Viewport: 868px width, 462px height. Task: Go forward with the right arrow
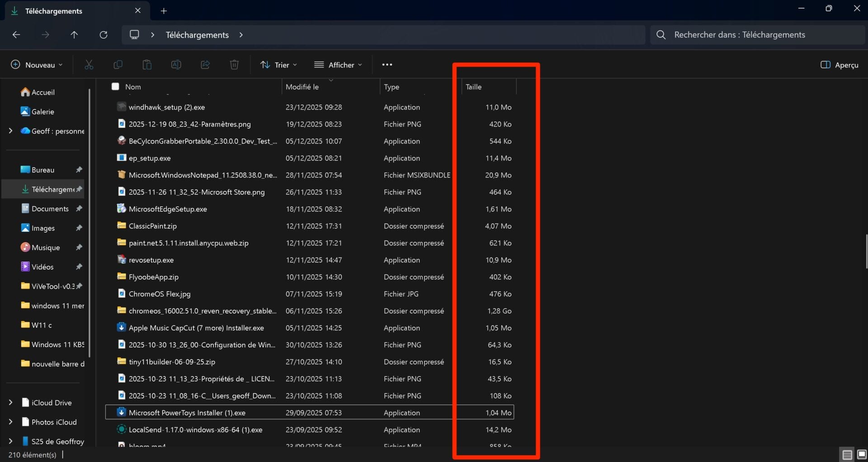45,35
